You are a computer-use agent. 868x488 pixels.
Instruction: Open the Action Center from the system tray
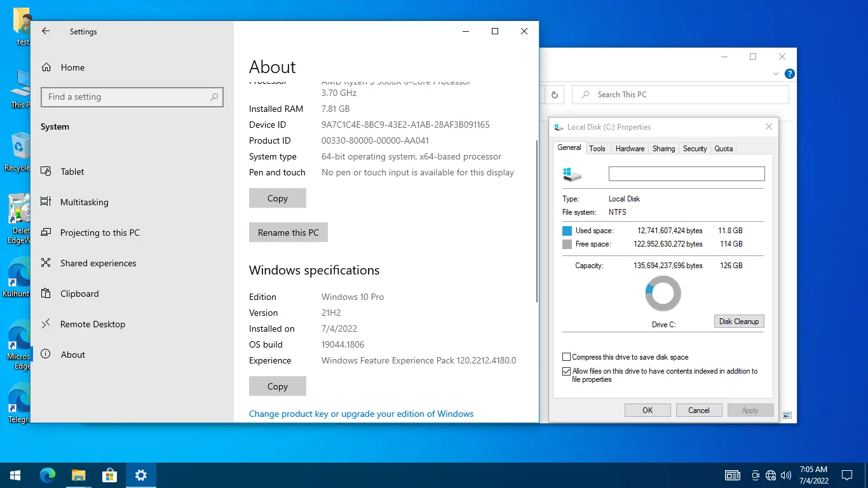[x=847, y=475]
